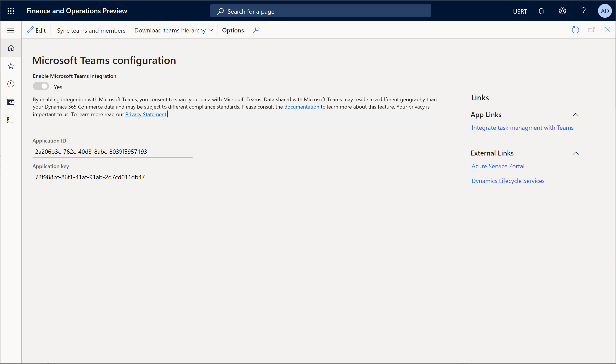Select the Options menu item
The width and height of the screenshot is (616, 364).
coord(233,30)
